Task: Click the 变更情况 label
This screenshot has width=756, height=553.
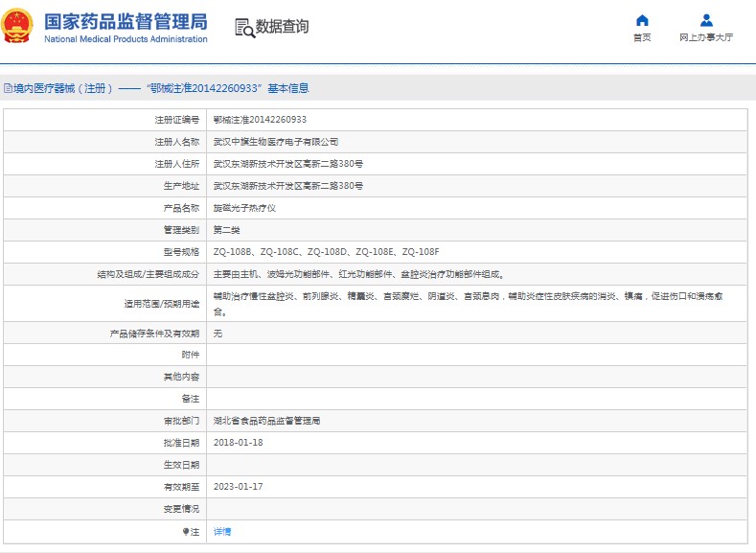Action: click(181, 509)
